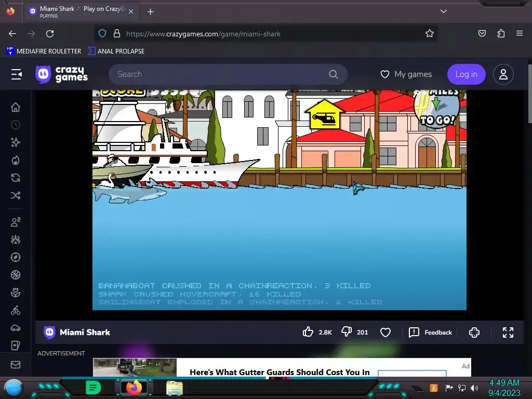Open the user profile avatar

pos(503,74)
